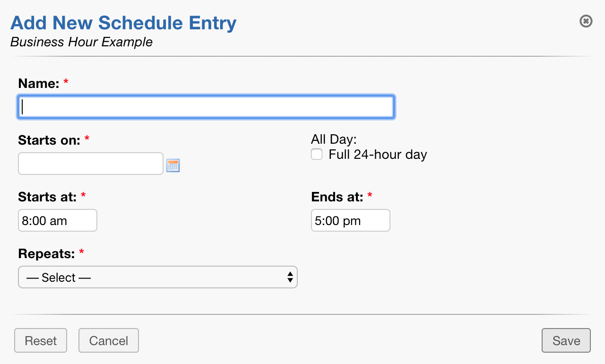Select a start date via the calendar icon

tap(173, 165)
